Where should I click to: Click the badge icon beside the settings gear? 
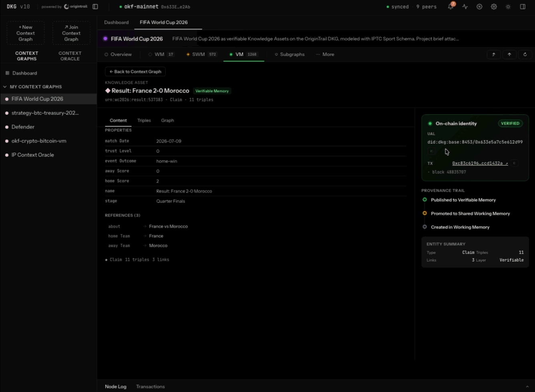tap(479, 7)
